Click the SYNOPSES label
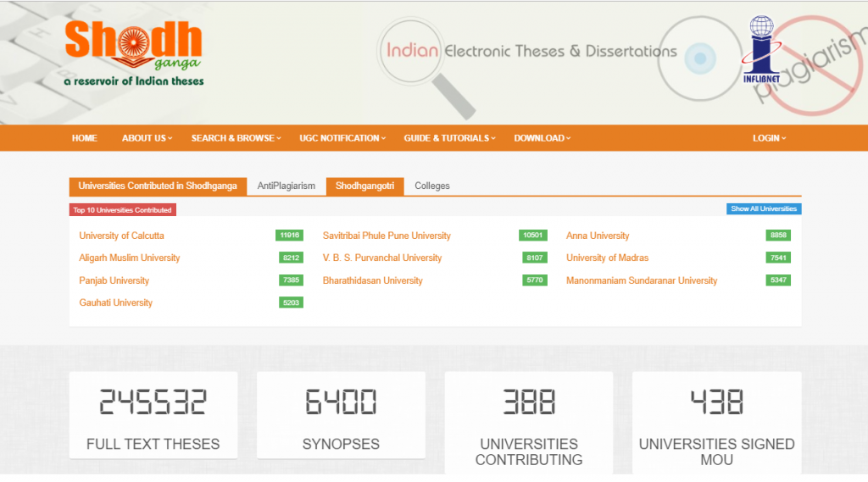 tap(341, 444)
